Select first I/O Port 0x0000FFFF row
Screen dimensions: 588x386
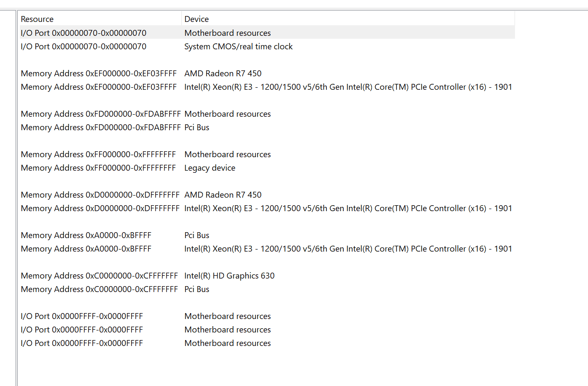[x=82, y=316]
